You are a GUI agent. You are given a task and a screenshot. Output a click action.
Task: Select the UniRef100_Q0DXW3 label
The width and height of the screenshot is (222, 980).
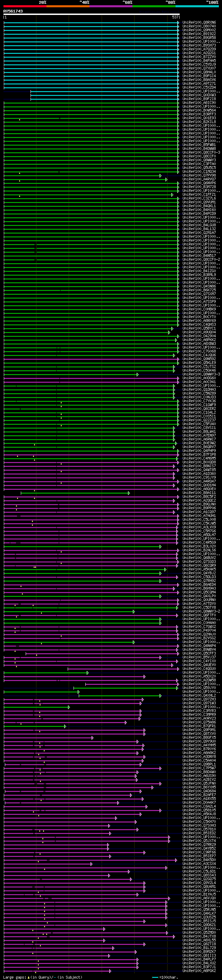click(x=199, y=95)
